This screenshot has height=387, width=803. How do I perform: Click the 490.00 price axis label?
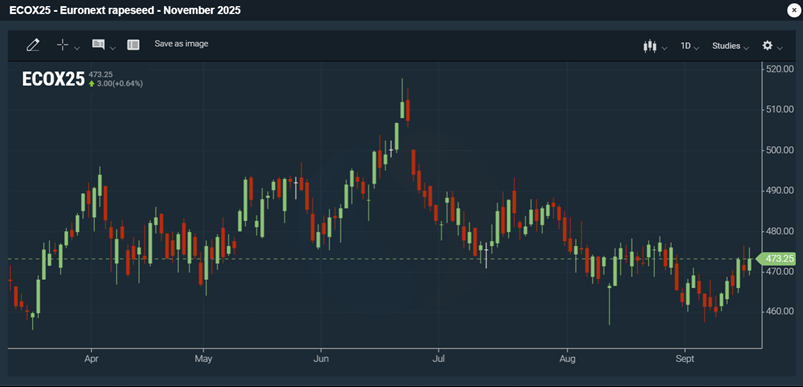pos(780,190)
